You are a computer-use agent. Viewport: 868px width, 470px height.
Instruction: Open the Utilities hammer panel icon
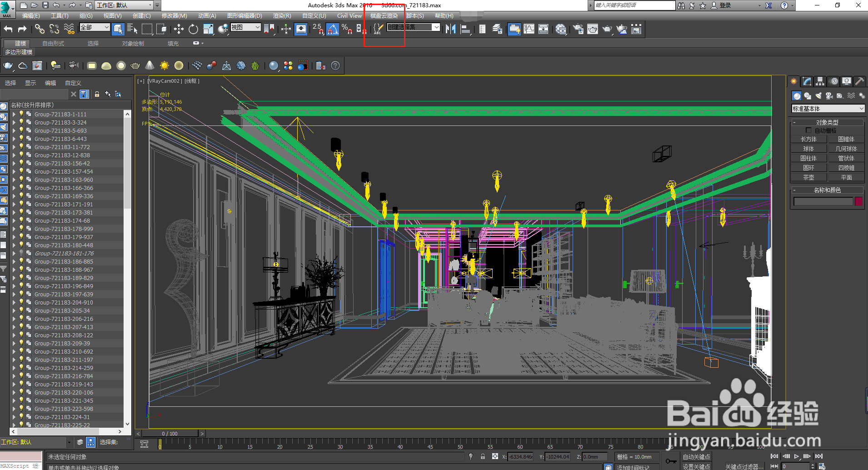[859, 81]
